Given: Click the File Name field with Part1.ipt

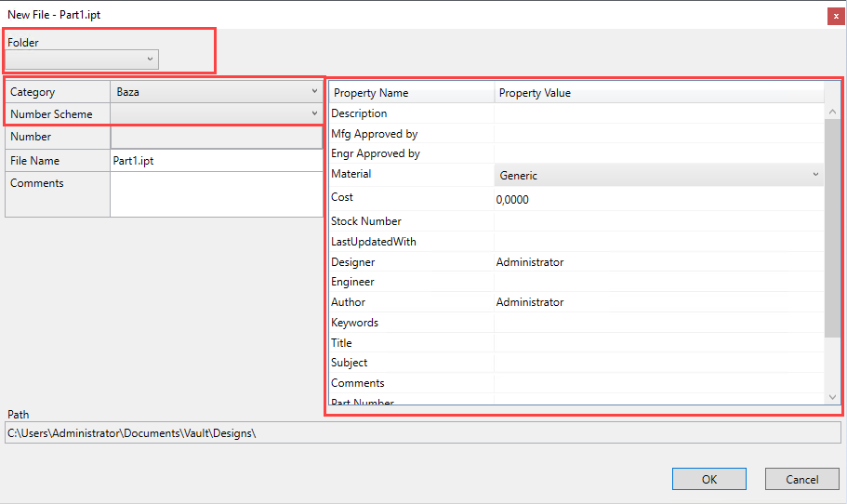Looking at the screenshot, I should point(216,161).
